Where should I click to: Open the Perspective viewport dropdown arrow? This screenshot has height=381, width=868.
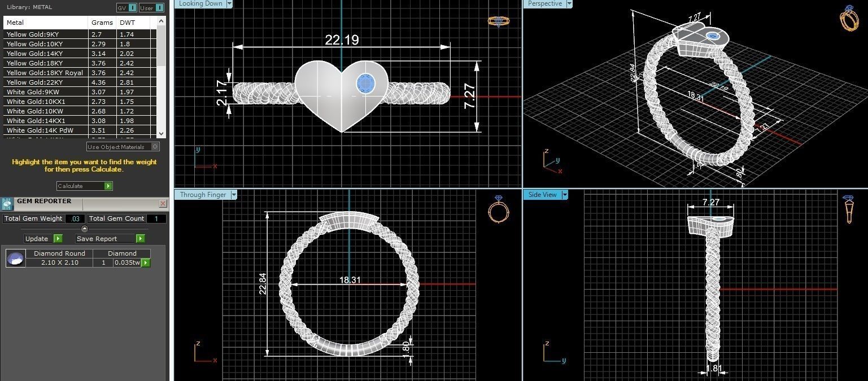(x=569, y=3)
